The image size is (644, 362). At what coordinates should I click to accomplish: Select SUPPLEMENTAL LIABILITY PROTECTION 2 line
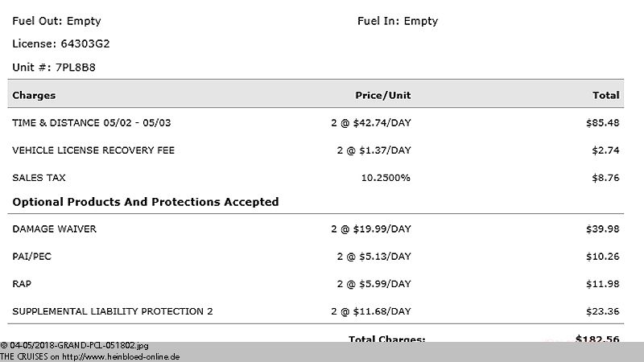pos(316,311)
